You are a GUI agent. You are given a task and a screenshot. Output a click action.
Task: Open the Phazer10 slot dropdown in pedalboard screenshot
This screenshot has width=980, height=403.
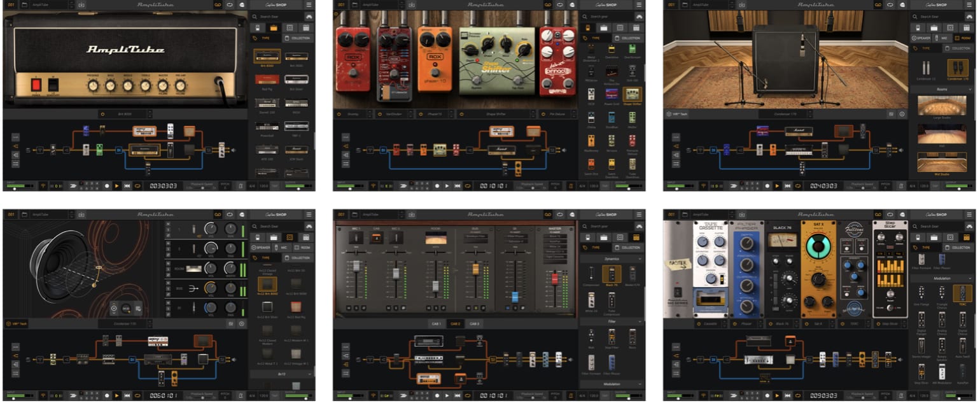(436, 114)
